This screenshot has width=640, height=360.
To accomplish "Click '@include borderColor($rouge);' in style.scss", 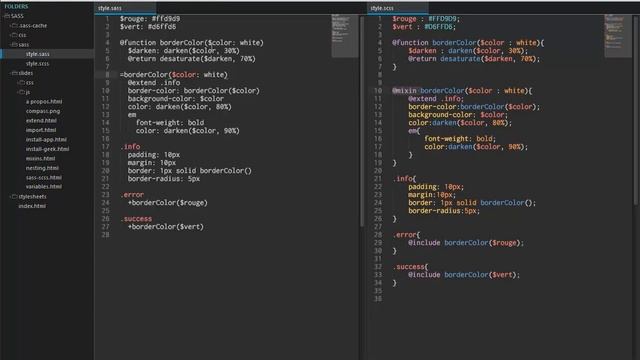I will click(466, 243).
